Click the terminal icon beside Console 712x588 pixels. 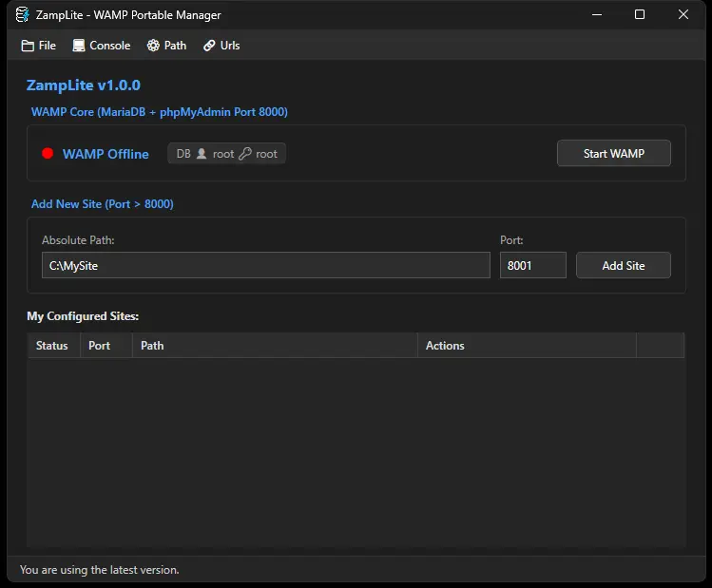click(x=79, y=46)
